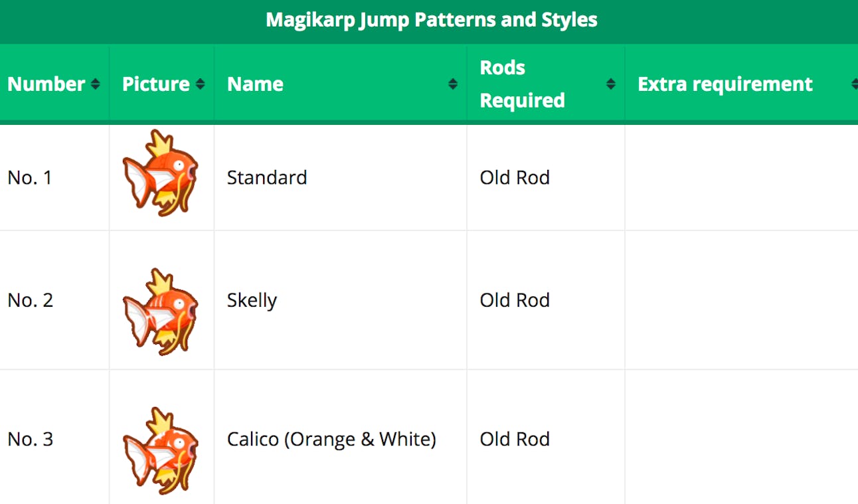Click the sort icon beside Name header

(x=454, y=84)
